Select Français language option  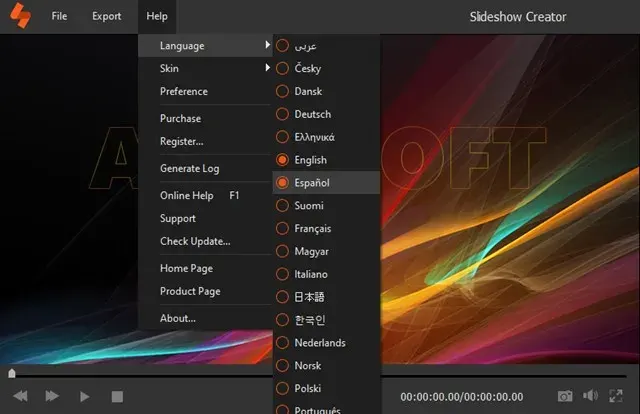point(327,228)
